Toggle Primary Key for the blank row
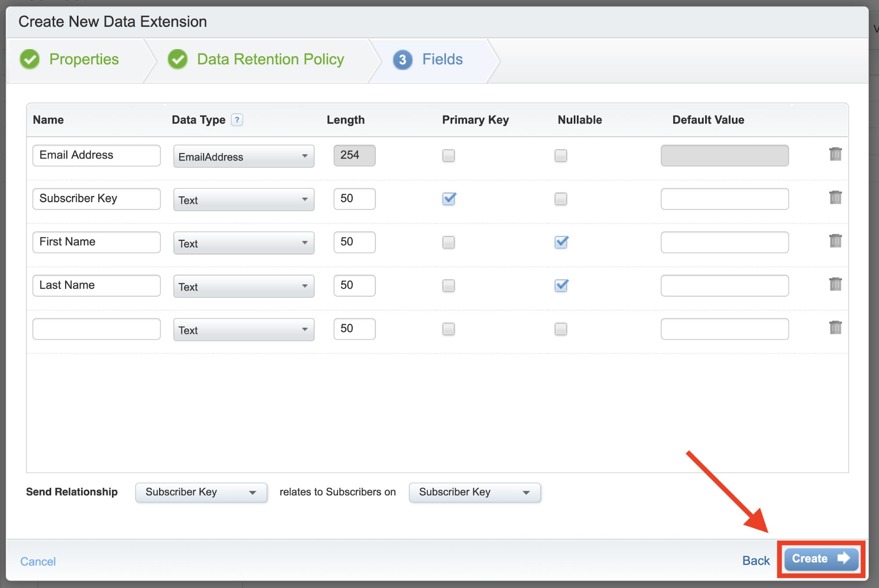 pos(449,329)
